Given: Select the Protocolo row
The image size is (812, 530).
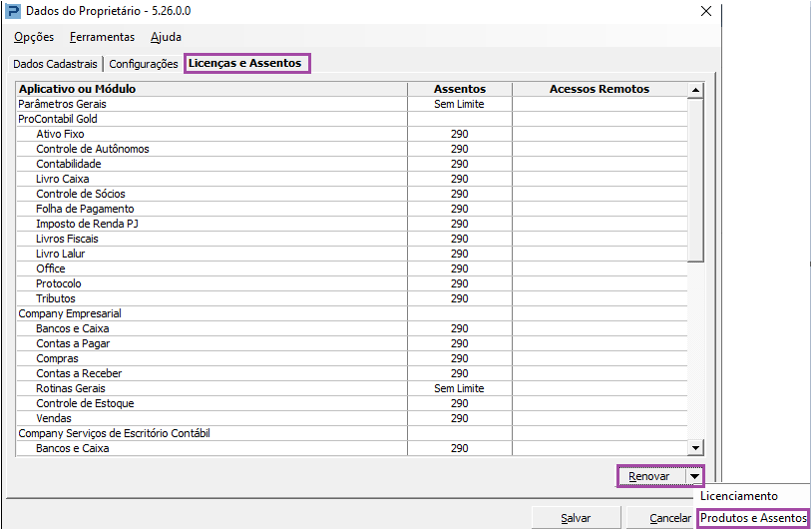Looking at the screenshot, I should [351, 283].
